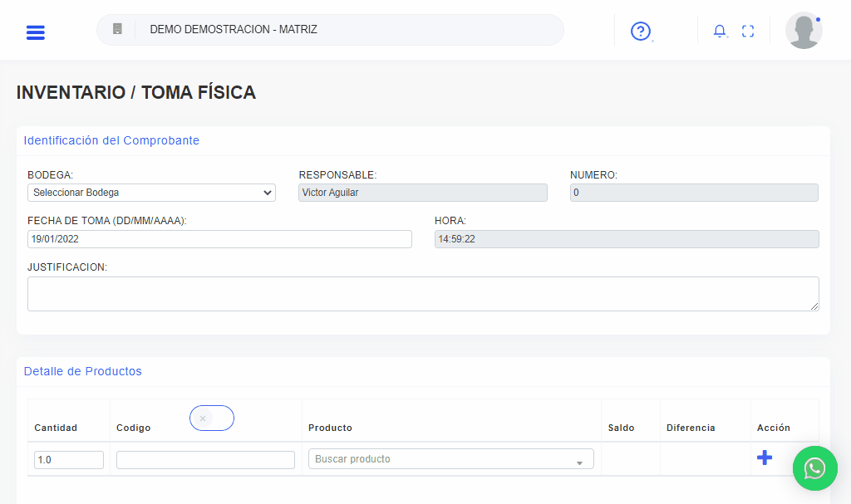Open the help question mark icon
This screenshot has height=504, width=851.
pos(640,32)
